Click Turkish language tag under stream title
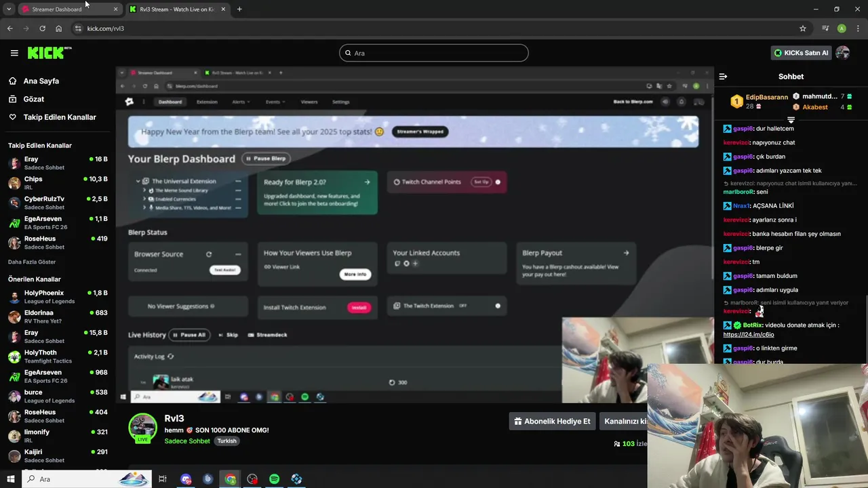This screenshot has width=868, height=488. tap(226, 441)
